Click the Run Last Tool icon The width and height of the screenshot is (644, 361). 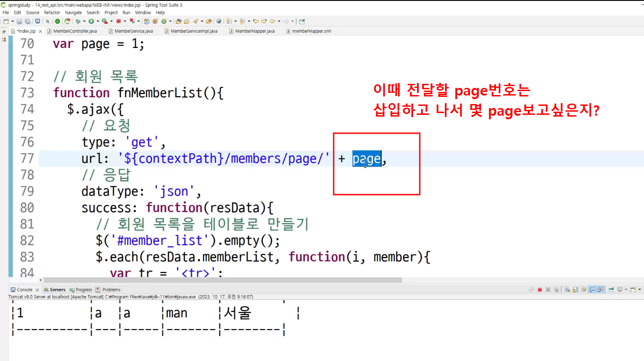pyautogui.click(x=105, y=21)
